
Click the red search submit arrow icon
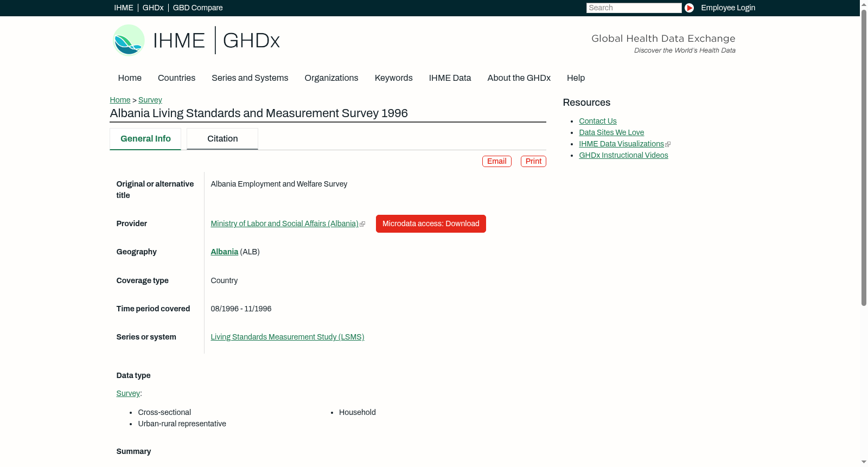click(689, 8)
